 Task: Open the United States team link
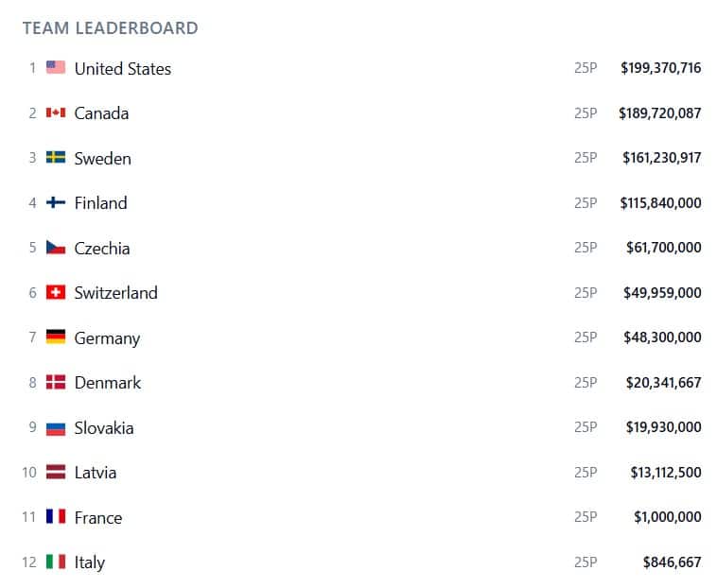(123, 68)
